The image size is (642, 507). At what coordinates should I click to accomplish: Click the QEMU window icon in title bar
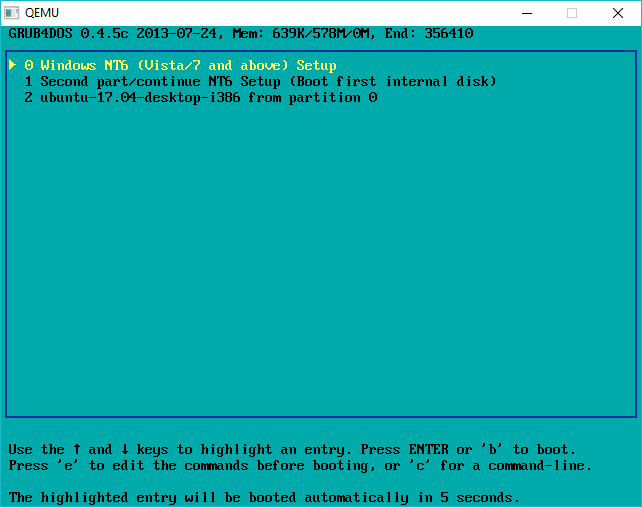11,13
